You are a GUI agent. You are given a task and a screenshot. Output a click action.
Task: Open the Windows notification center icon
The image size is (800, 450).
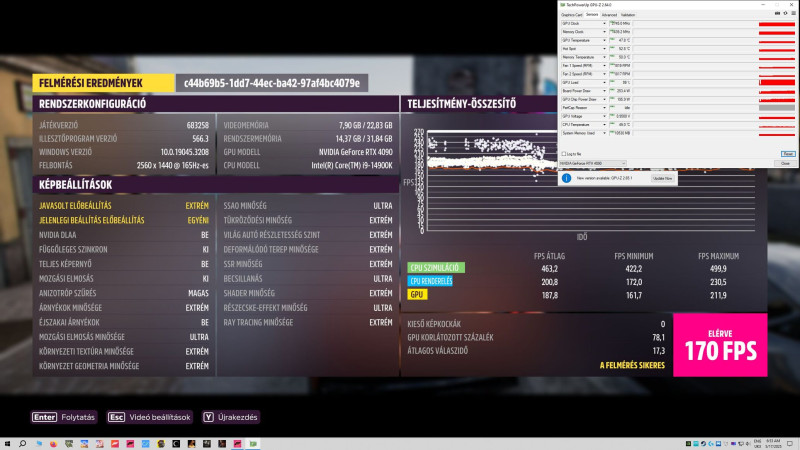pyautogui.click(x=790, y=444)
